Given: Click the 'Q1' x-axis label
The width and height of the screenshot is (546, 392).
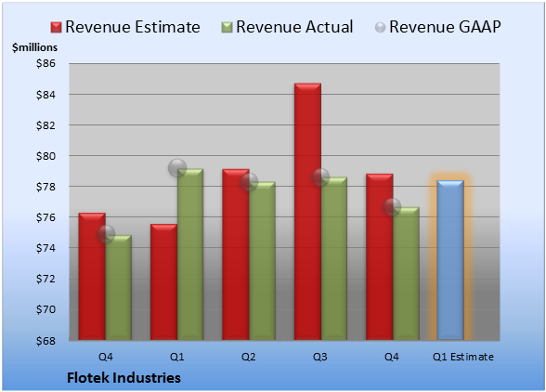Looking at the screenshot, I should [x=176, y=357].
